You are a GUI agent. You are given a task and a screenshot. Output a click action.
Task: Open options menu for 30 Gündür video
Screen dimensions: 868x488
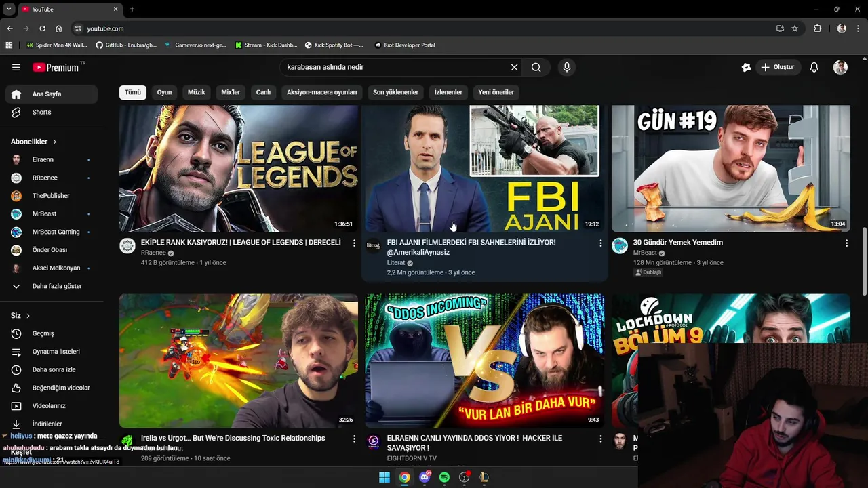pos(846,243)
